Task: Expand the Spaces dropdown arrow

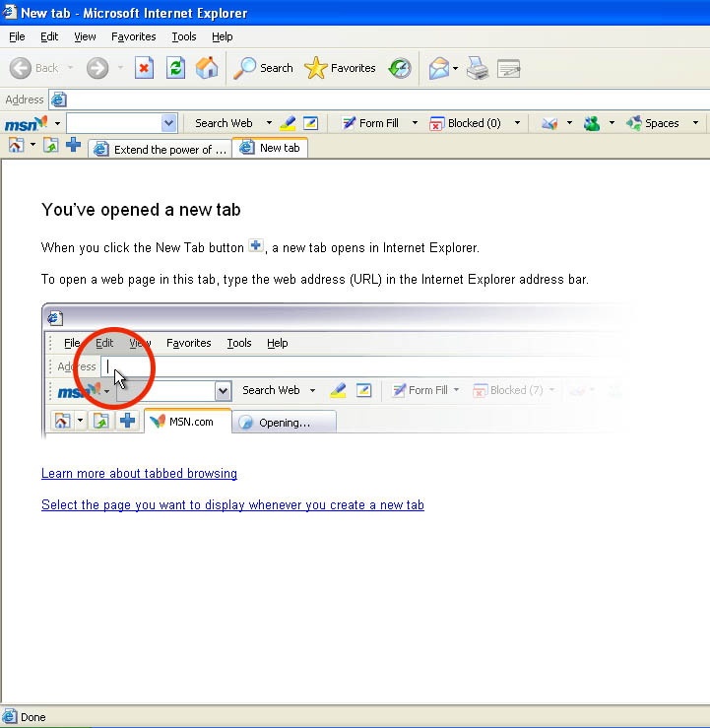Action: tap(695, 123)
